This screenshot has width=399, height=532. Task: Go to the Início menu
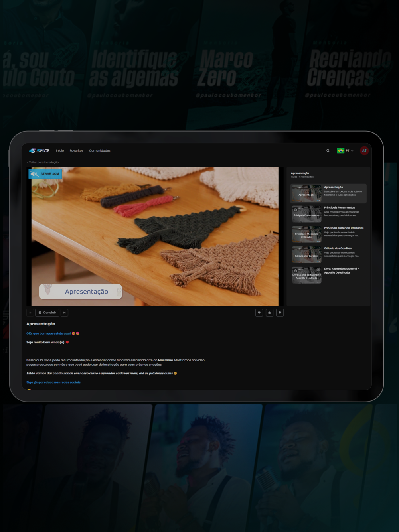(60, 151)
